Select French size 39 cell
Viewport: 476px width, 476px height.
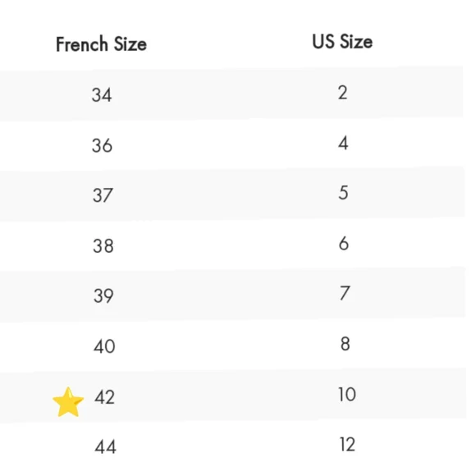point(103,296)
